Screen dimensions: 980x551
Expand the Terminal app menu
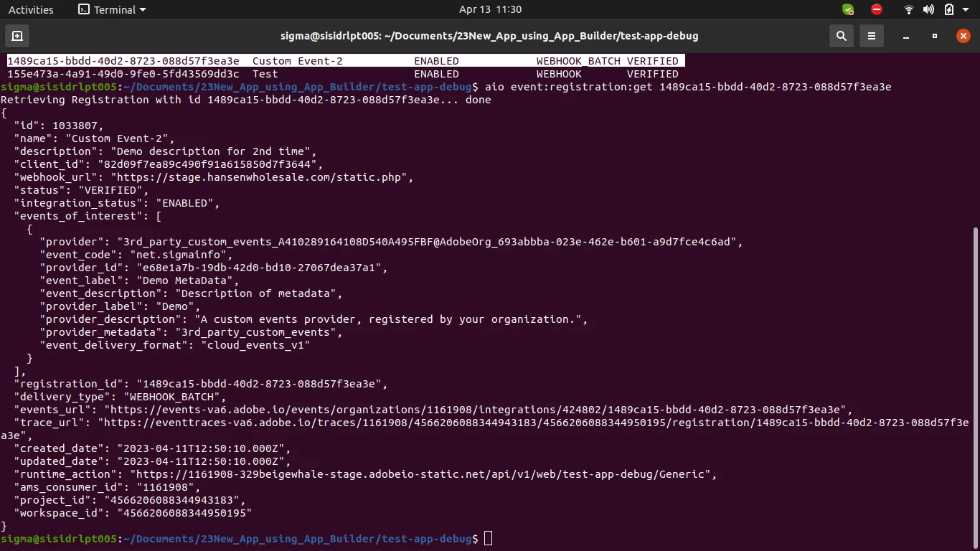(112, 9)
